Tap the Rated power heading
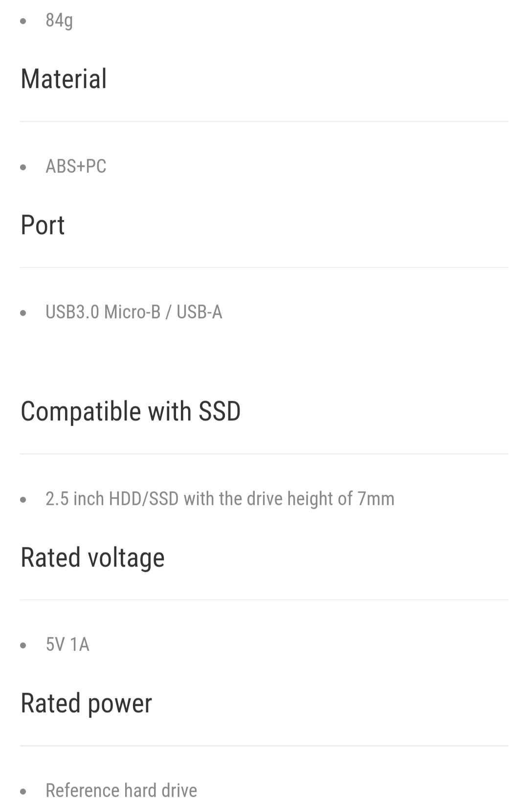Screen dimensions: 528x812 pos(86,703)
